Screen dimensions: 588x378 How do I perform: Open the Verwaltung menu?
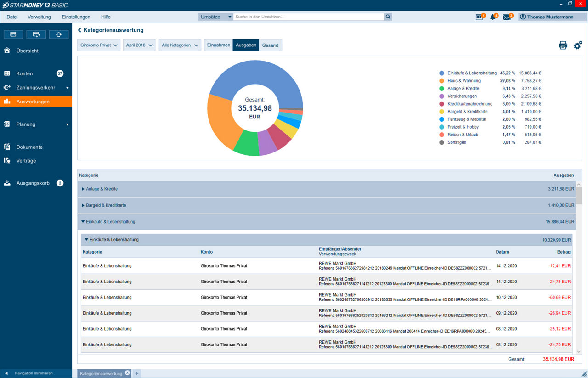pyautogui.click(x=39, y=17)
